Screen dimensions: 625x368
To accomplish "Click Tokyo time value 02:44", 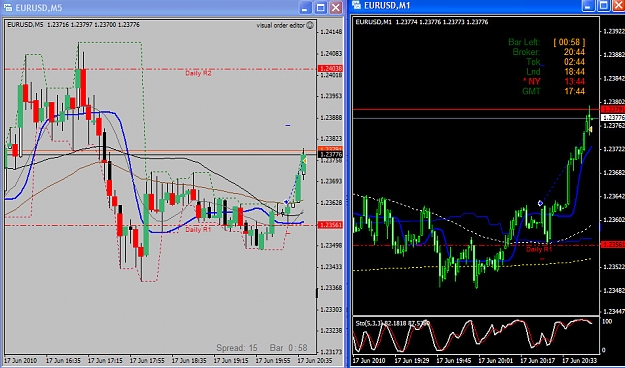I will coord(574,62).
